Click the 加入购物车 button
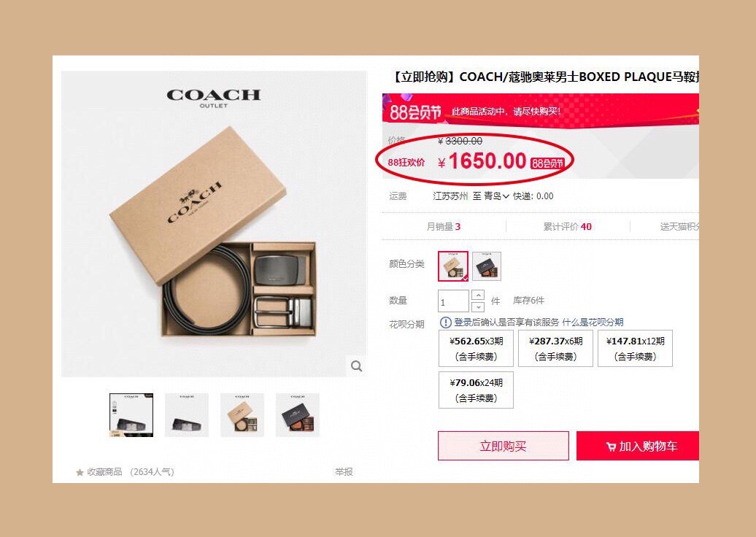The height and width of the screenshot is (537, 756). pyautogui.click(x=637, y=446)
